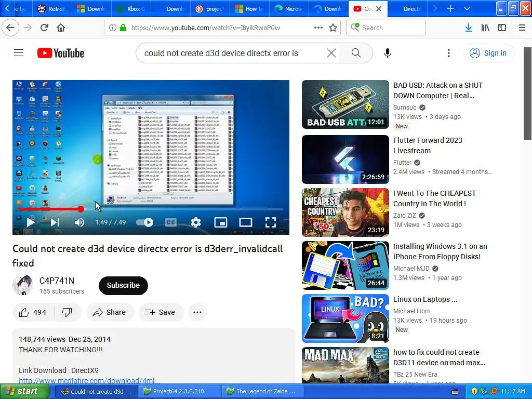The height and width of the screenshot is (399, 532).
Task: Open more actions ellipsis under video
Action: click(x=197, y=312)
